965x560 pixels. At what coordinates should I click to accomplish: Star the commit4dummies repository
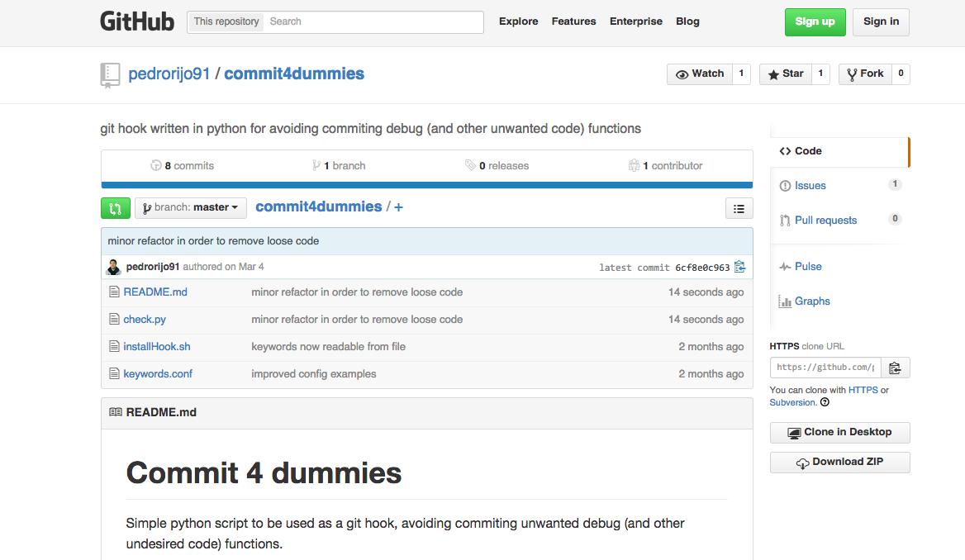(x=785, y=74)
